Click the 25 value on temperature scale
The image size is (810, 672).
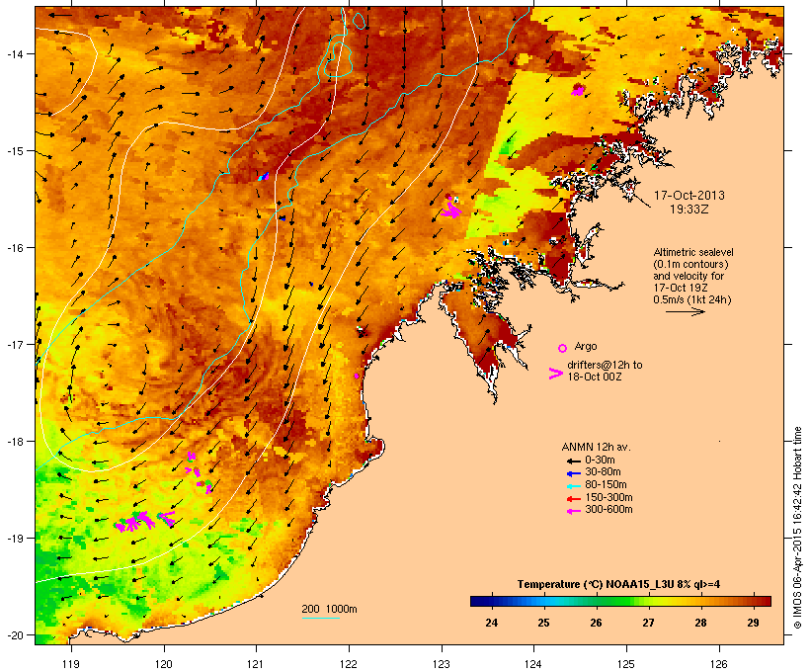tap(543, 623)
